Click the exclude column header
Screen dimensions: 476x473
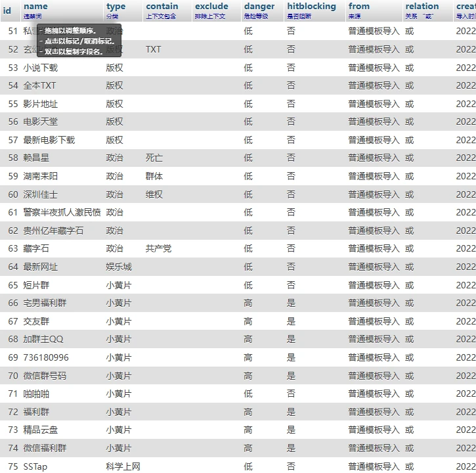click(x=211, y=7)
